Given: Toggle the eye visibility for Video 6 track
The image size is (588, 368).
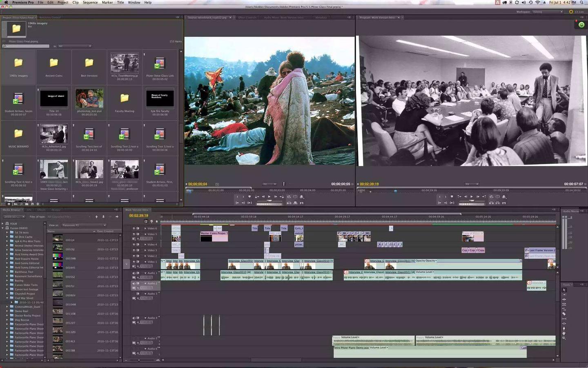Looking at the screenshot, I should click(x=134, y=229).
